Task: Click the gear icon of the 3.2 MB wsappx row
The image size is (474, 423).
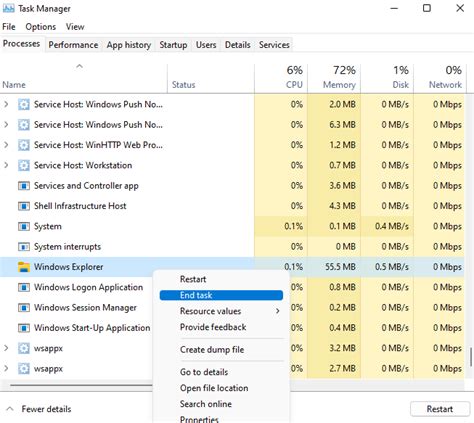Action: point(24,348)
